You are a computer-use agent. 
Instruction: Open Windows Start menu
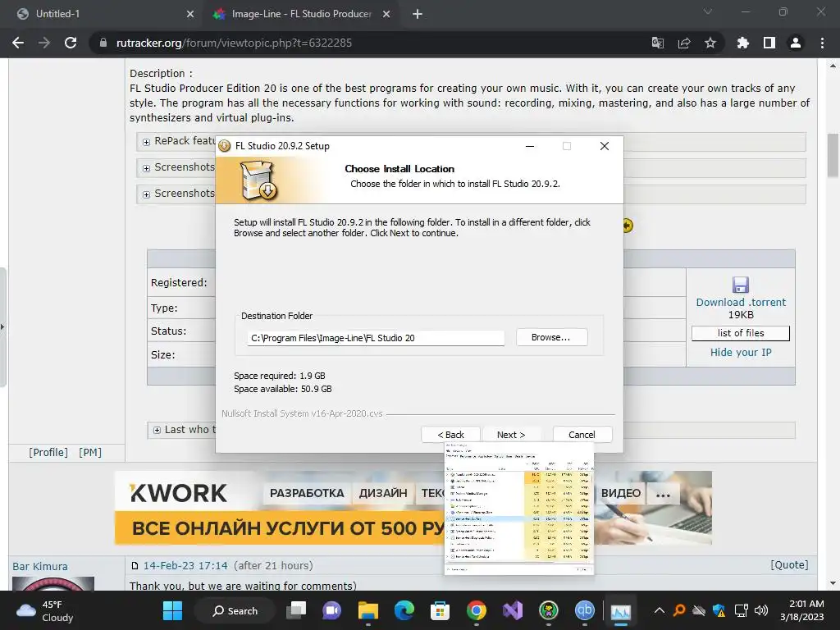172,610
